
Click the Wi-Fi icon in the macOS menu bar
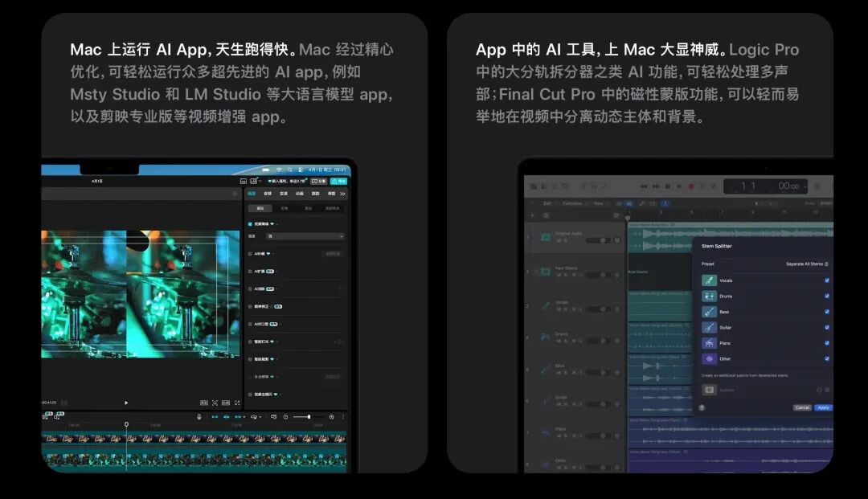279,170
